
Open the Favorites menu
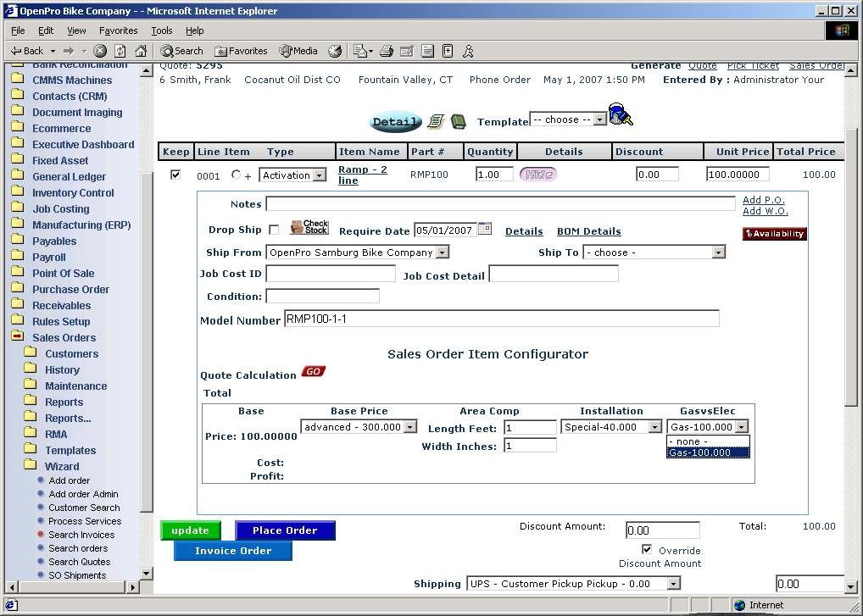118,31
